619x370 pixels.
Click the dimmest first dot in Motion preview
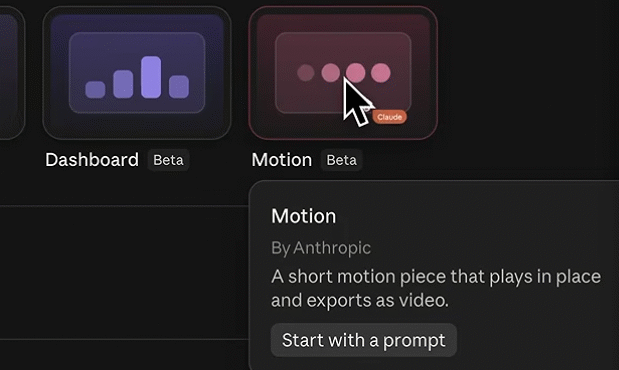pos(306,73)
